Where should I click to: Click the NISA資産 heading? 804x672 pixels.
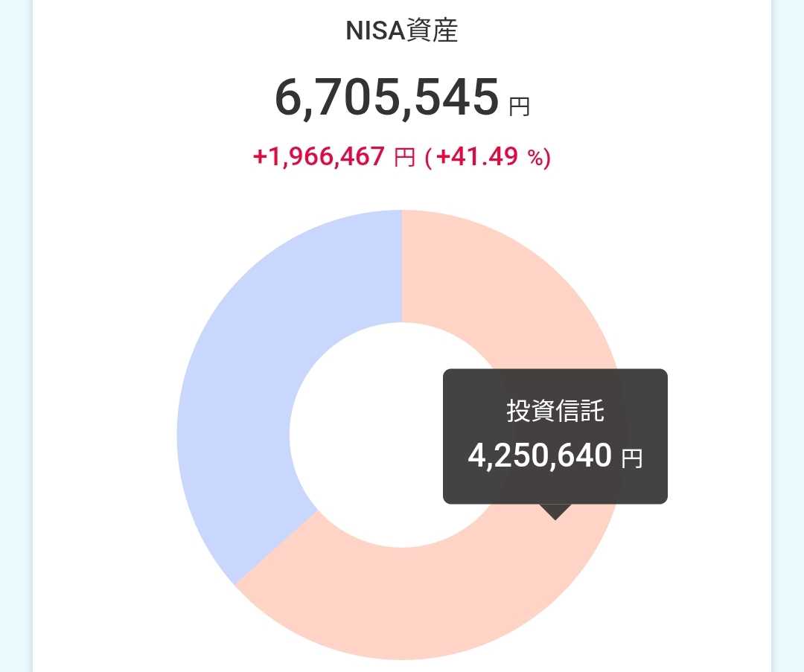tap(402, 31)
